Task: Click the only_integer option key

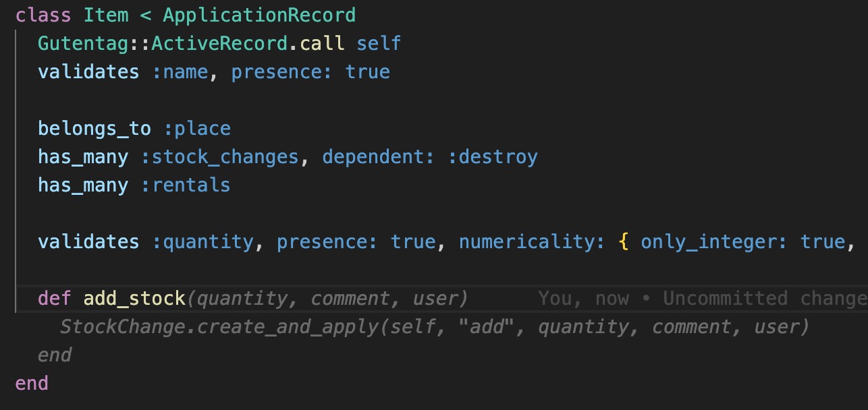Action: tap(713, 242)
